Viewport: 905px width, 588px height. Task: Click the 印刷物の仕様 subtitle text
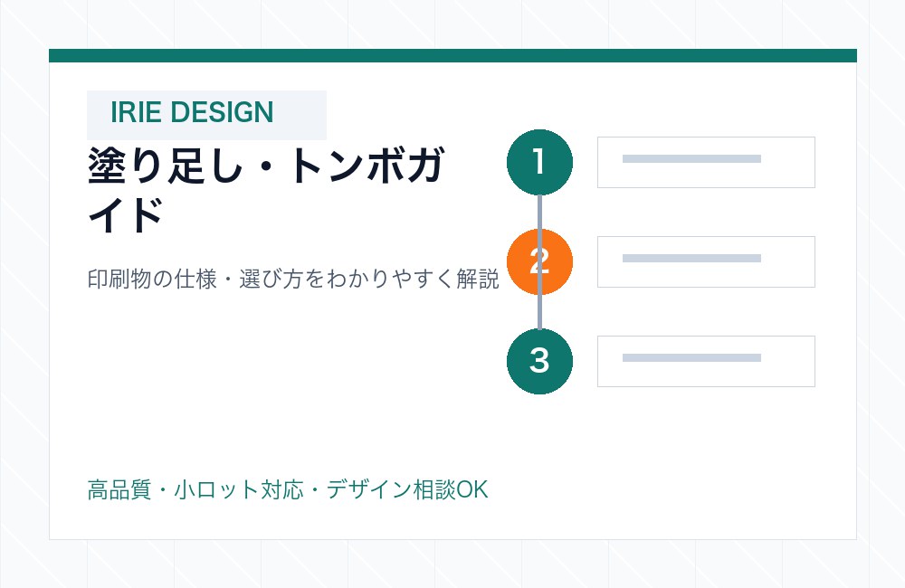point(293,280)
